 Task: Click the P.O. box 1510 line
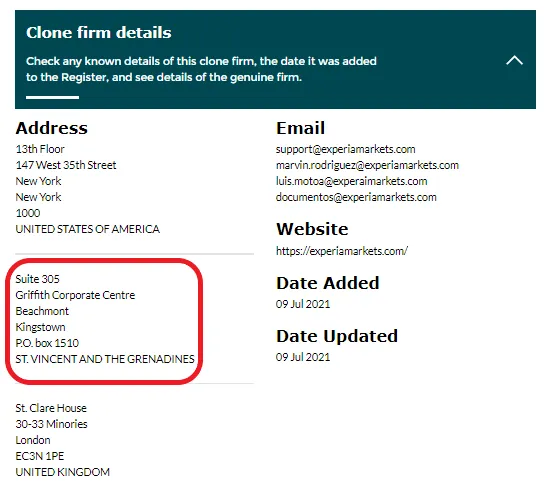point(47,343)
